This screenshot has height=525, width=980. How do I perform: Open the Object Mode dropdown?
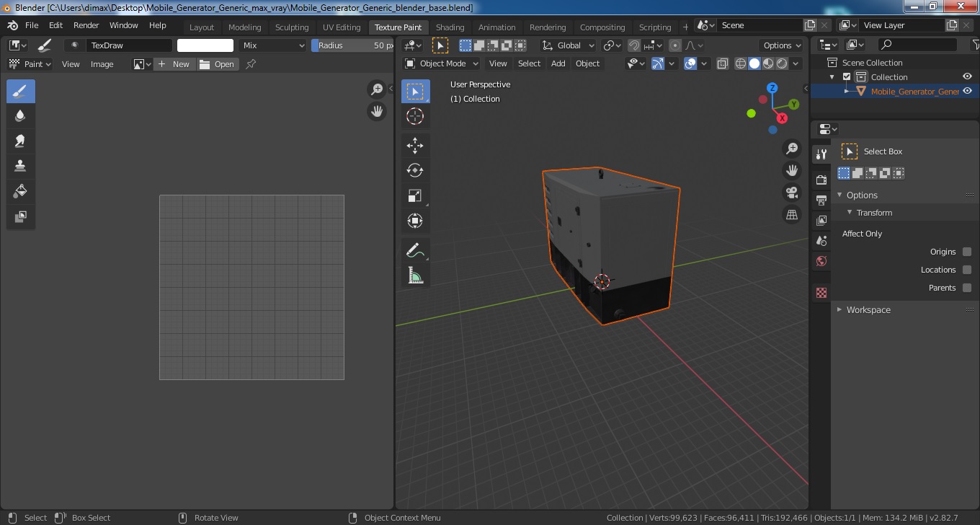click(441, 63)
